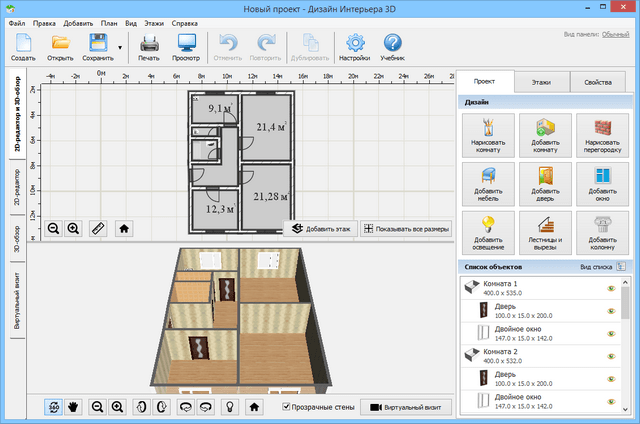Toggle the Прозрачные стены checkbox
This screenshot has width=640, height=424.
(288, 407)
